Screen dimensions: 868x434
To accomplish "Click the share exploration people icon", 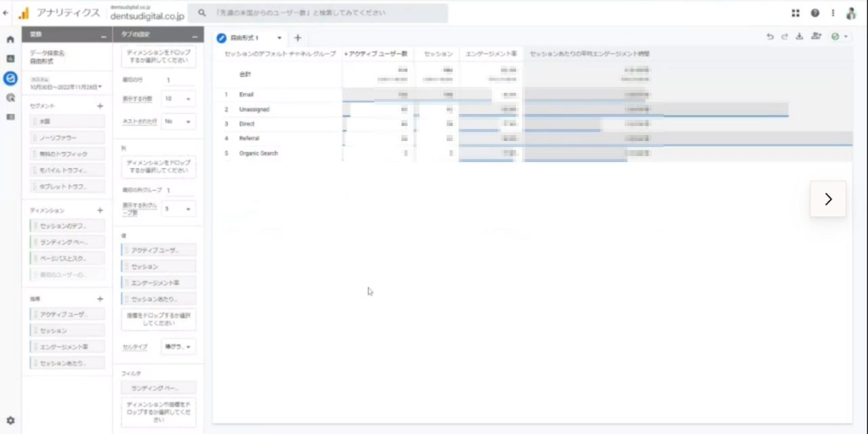I will (x=815, y=37).
